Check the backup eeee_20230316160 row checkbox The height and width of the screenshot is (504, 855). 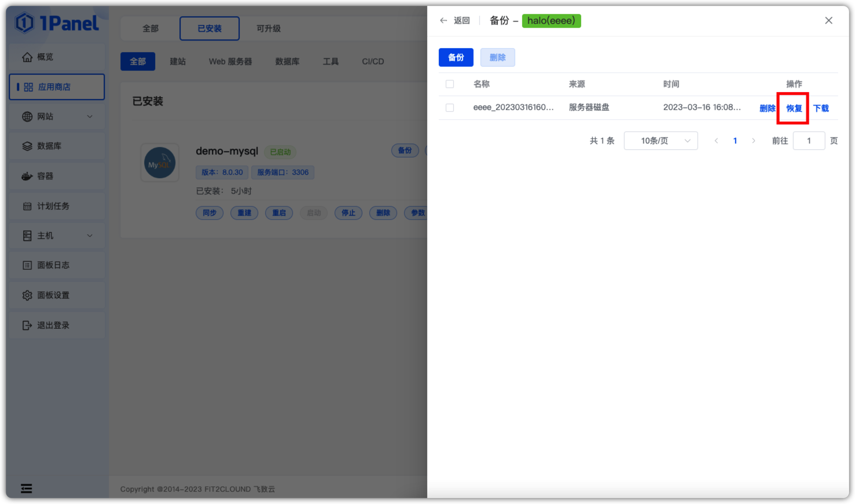(x=450, y=107)
